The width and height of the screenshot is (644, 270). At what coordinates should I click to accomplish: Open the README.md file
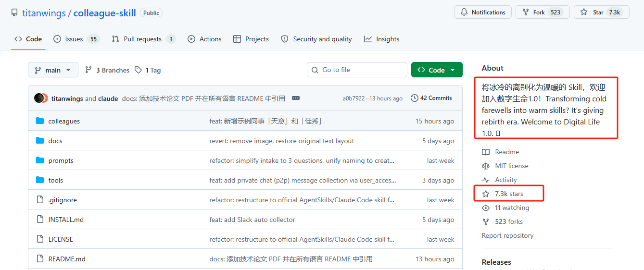(x=67, y=259)
